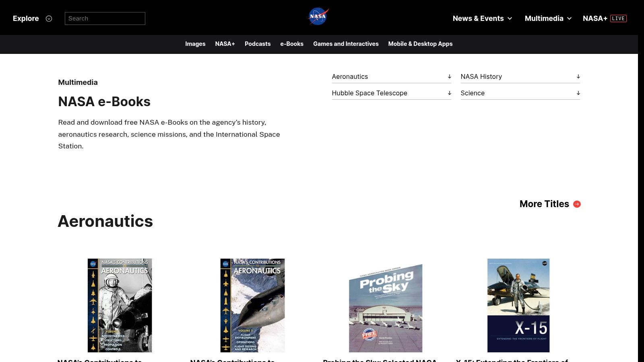Open the Images tab

click(195, 44)
